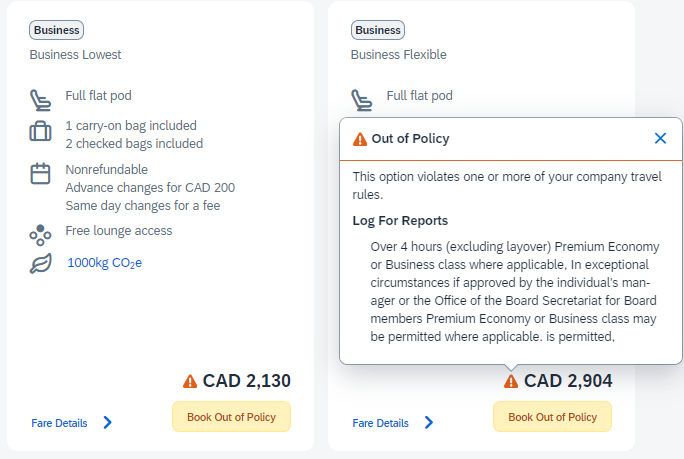Close the Out of Policy popup
This screenshot has height=459, width=684.
coord(660,138)
